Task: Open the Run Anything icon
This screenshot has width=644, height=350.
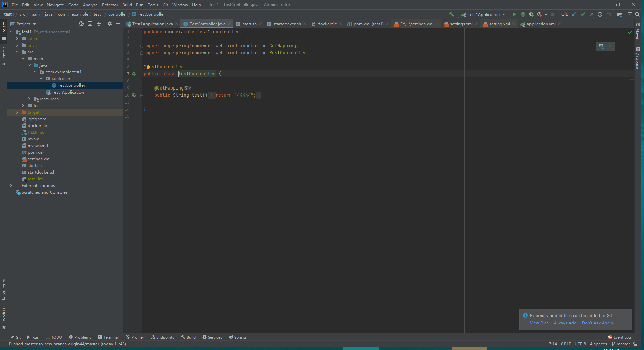Action: pos(630,14)
